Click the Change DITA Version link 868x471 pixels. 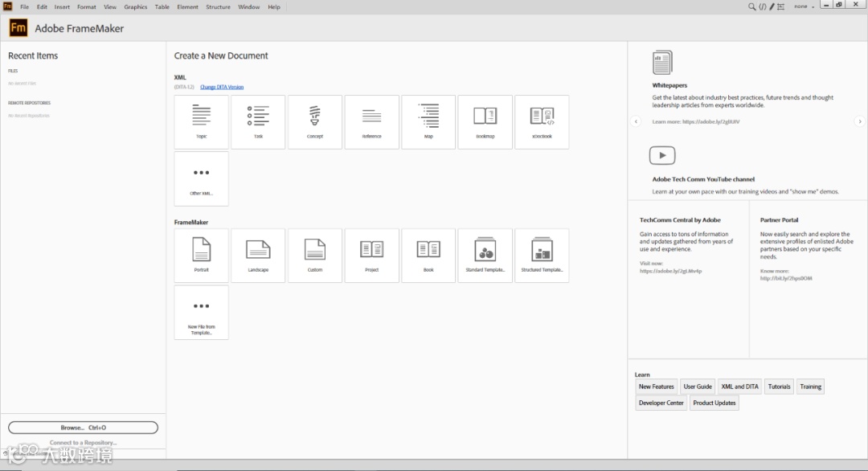tap(222, 87)
